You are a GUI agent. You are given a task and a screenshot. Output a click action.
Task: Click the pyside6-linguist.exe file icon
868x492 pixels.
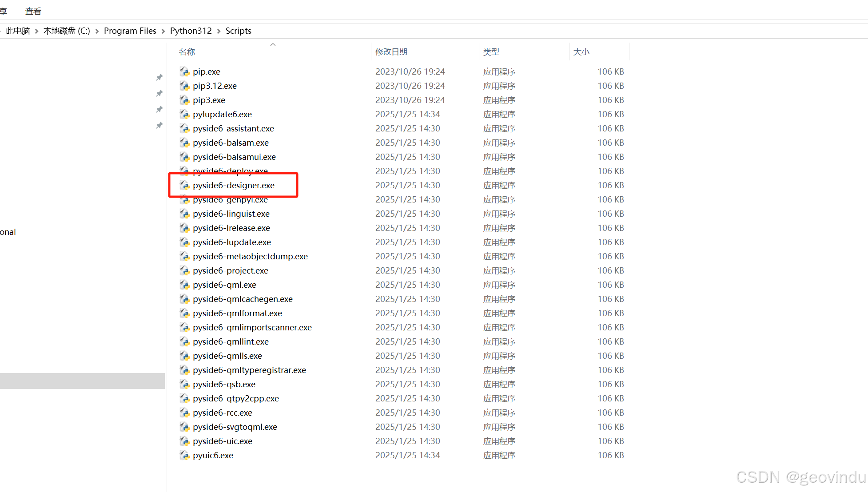tap(184, 214)
